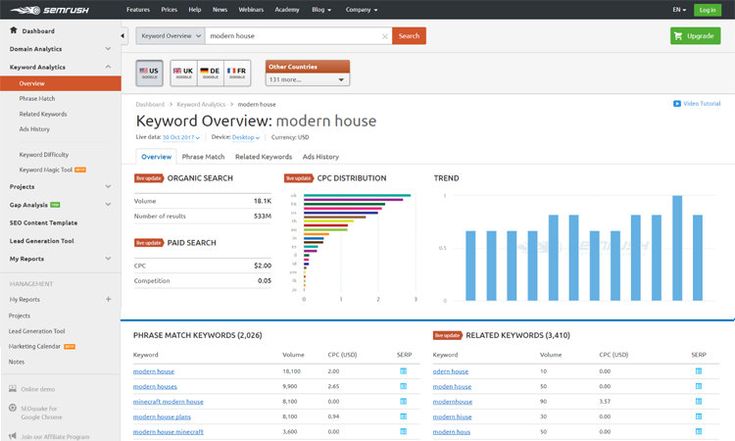
Task: Clear the search box with X icon
Action: pyautogui.click(x=385, y=36)
